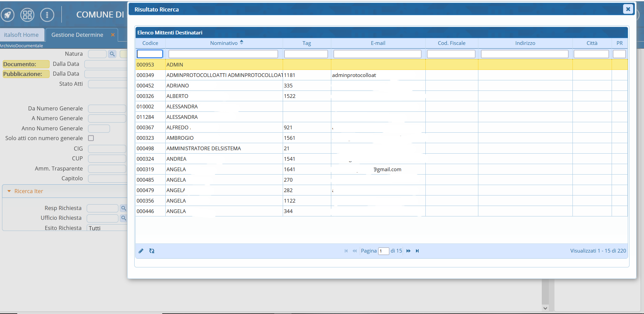Click the E-mail column header
This screenshot has width=644, height=314.
click(378, 43)
